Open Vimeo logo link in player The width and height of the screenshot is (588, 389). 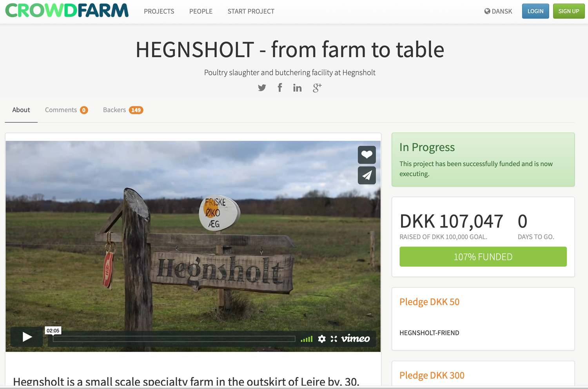[356, 338]
